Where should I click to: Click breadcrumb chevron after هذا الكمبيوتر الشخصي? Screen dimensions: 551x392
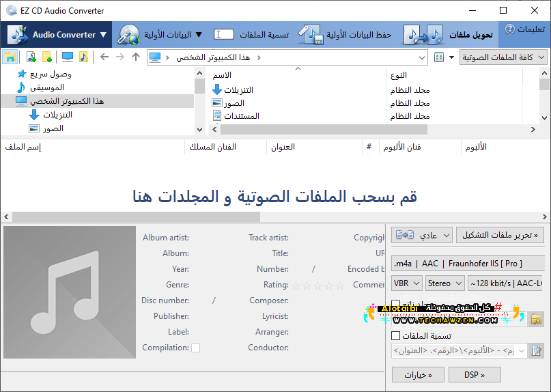pos(259,57)
